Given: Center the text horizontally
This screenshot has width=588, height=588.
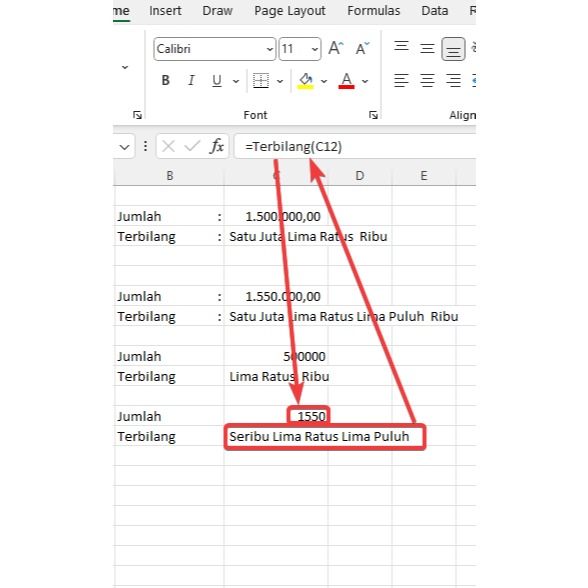Looking at the screenshot, I should coord(427,81).
